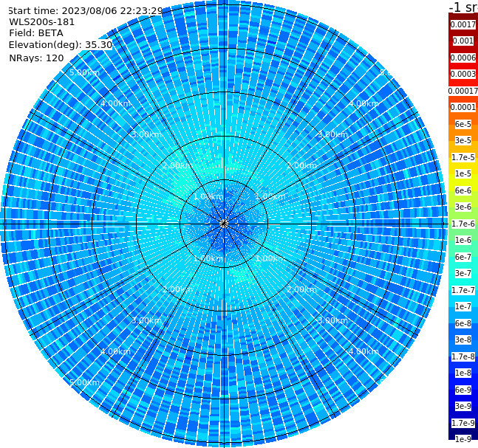
Task: Click the 1.7e-6 colorbar tick label
Action: [x=463, y=224]
